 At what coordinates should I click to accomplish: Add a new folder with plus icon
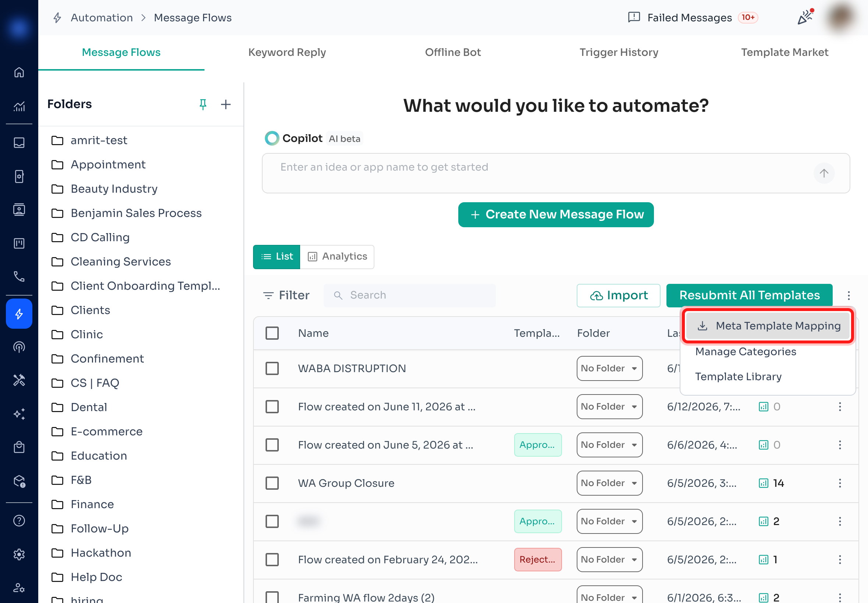225,104
